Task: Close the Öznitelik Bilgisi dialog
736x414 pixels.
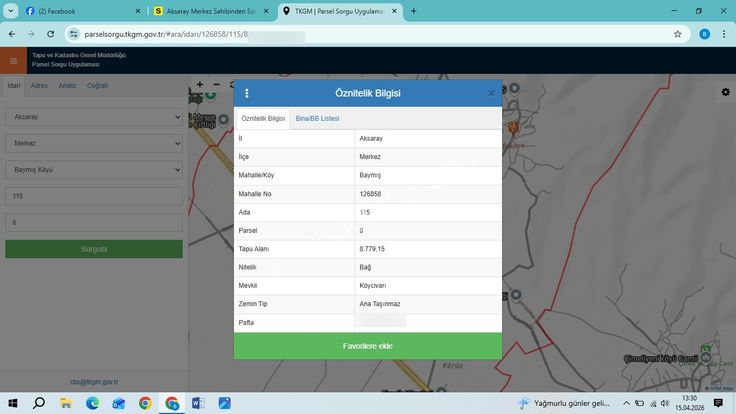Action: click(491, 93)
